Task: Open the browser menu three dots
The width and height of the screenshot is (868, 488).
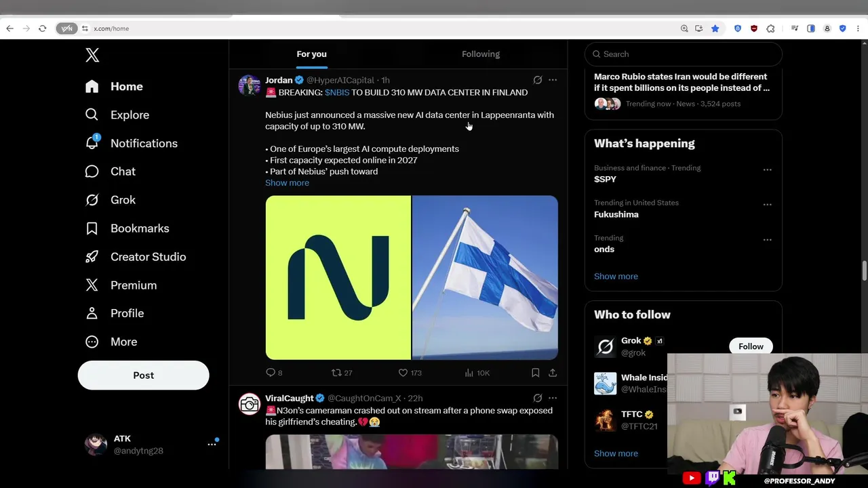Action: click(x=859, y=28)
